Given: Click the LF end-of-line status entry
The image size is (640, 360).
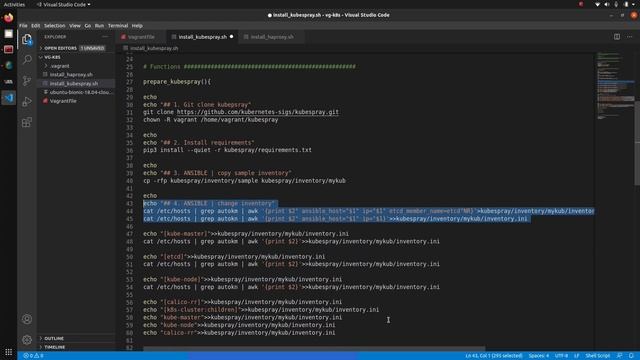Looking at the screenshot, I should pos(577,356).
